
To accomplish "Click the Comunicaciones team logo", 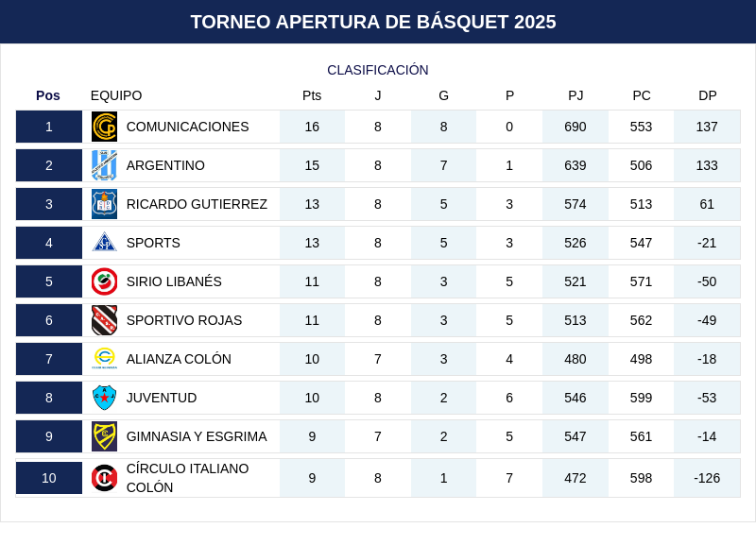I will (x=104, y=127).
